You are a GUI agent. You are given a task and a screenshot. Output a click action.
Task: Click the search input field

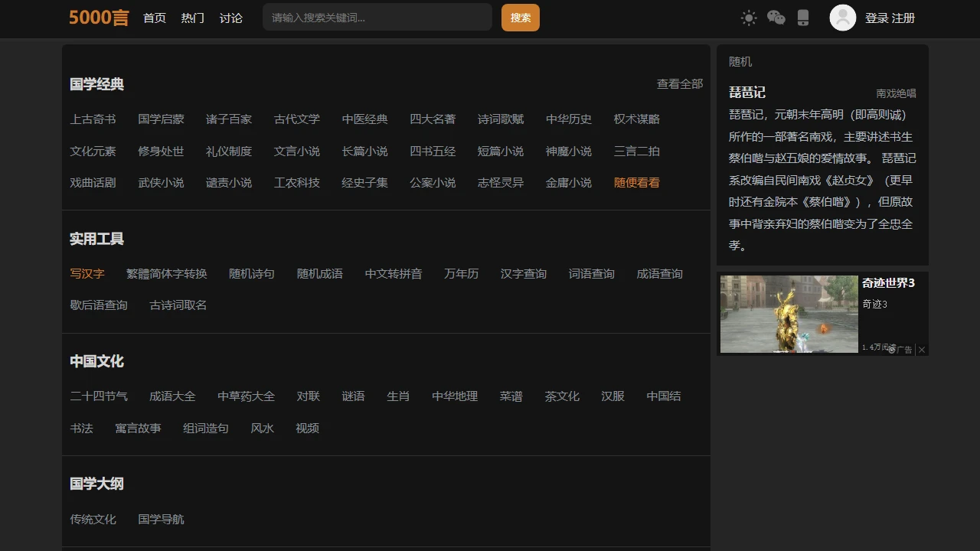pos(377,17)
